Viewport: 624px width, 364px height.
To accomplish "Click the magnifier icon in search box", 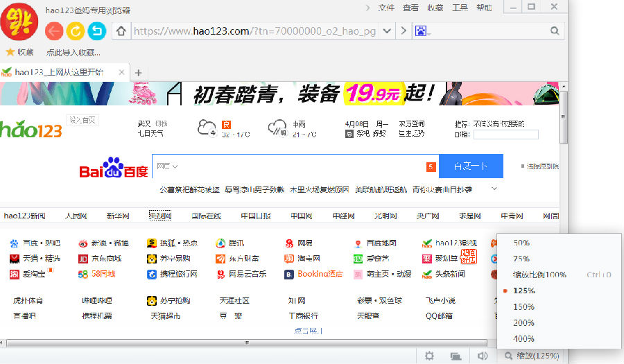I will [555, 31].
